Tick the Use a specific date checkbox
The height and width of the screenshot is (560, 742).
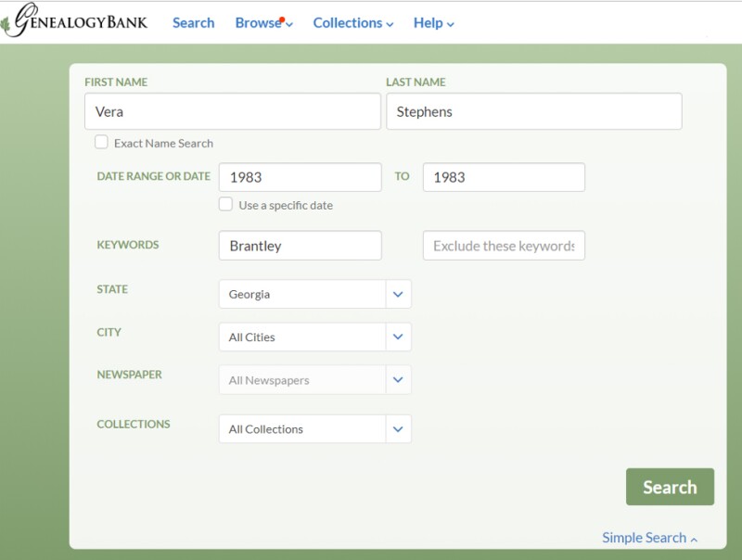(225, 204)
